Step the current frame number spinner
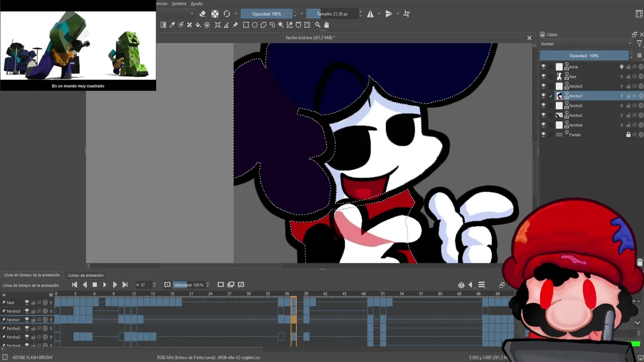The height and width of the screenshot is (362, 644). pyautogui.click(x=154, y=285)
